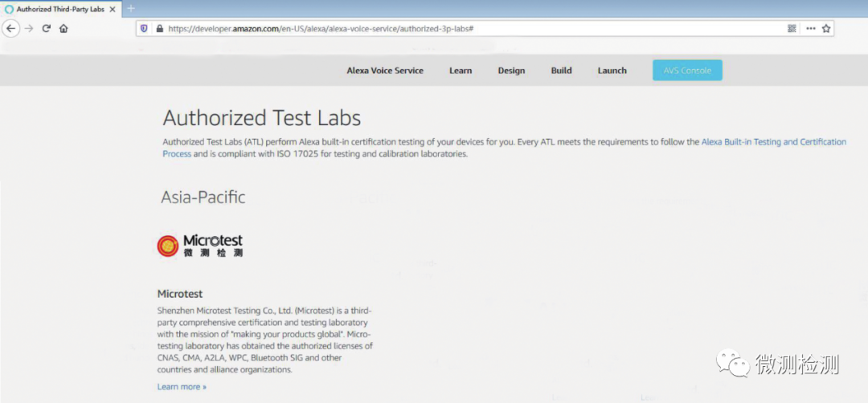
Task: Click the browser Back arrow button
Action: [11, 29]
